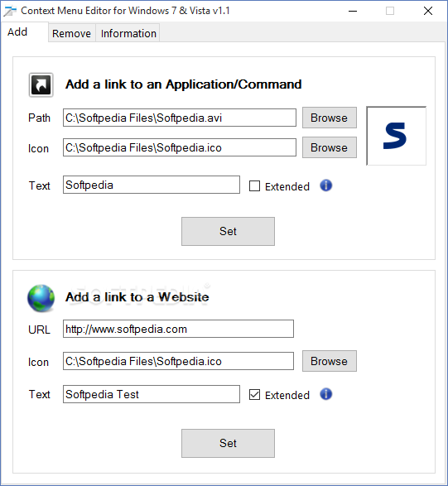Switch to the Remove tab
Viewport: 448px width, 486px height.
tap(71, 33)
